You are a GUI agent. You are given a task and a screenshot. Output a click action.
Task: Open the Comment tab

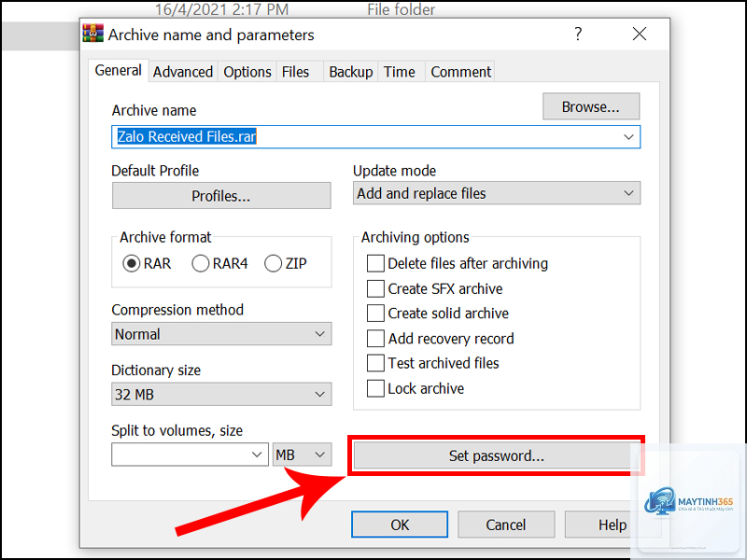pos(460,72)
